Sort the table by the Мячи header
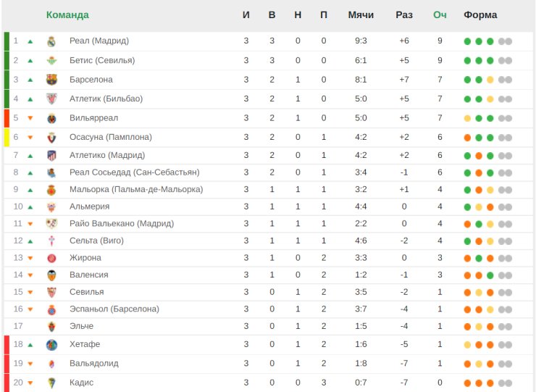Image resolution: width=536 pixels, height=392 pixels. tap(361, 14)
